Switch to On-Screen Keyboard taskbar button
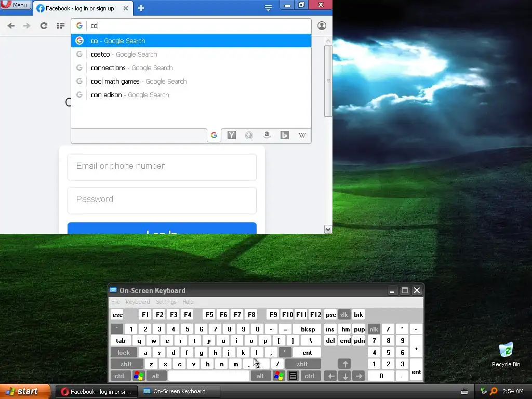 179,392
